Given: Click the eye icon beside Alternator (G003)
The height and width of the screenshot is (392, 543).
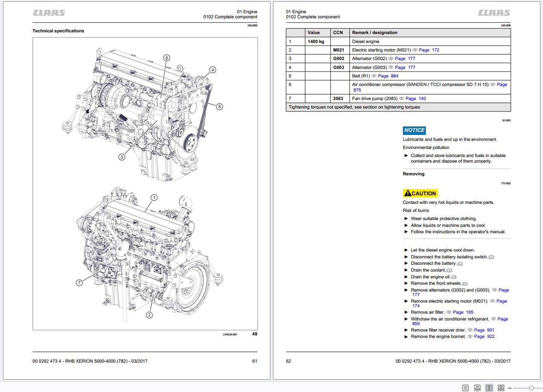Looking at the screenshot, I should coord(391,68).
